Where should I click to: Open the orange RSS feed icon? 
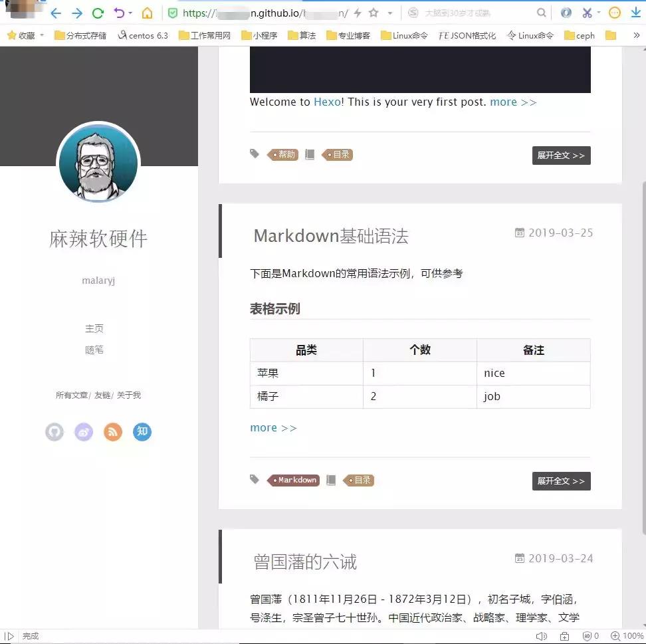click(112, 432)
